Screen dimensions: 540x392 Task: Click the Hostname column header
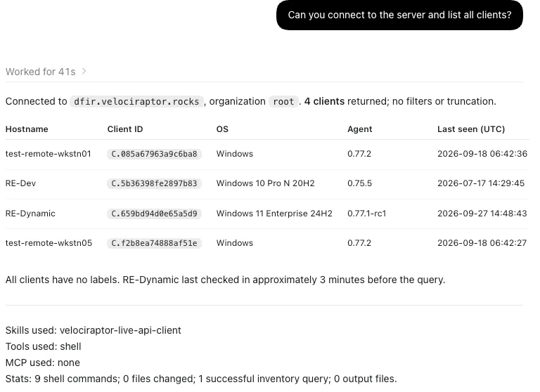tap(27, 129)
